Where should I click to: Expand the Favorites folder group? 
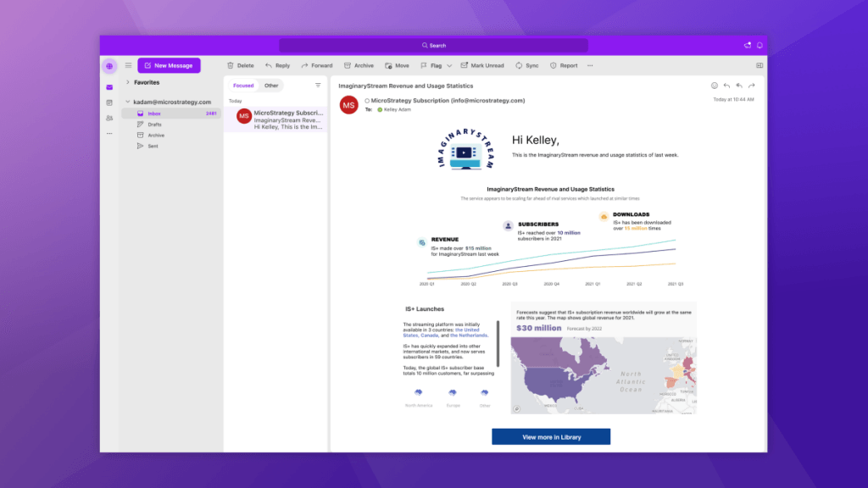click(x=127, y=82)
